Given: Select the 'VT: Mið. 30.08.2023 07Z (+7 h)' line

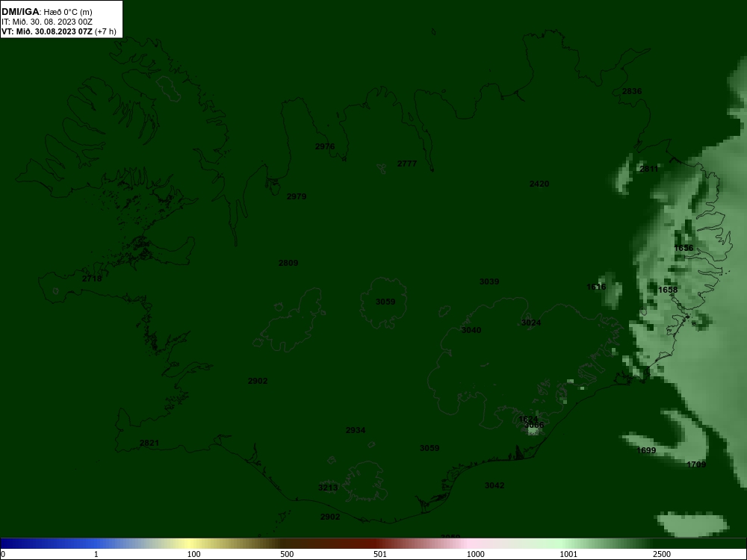Looking at the screenshot, I should 58,32.
